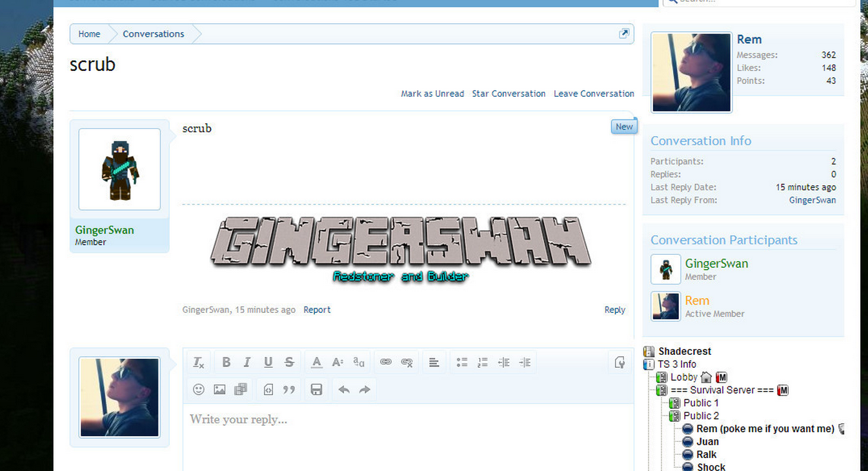Insert a quote block
The height and width of the screenshot is (471, 868).
coord(289,390)
